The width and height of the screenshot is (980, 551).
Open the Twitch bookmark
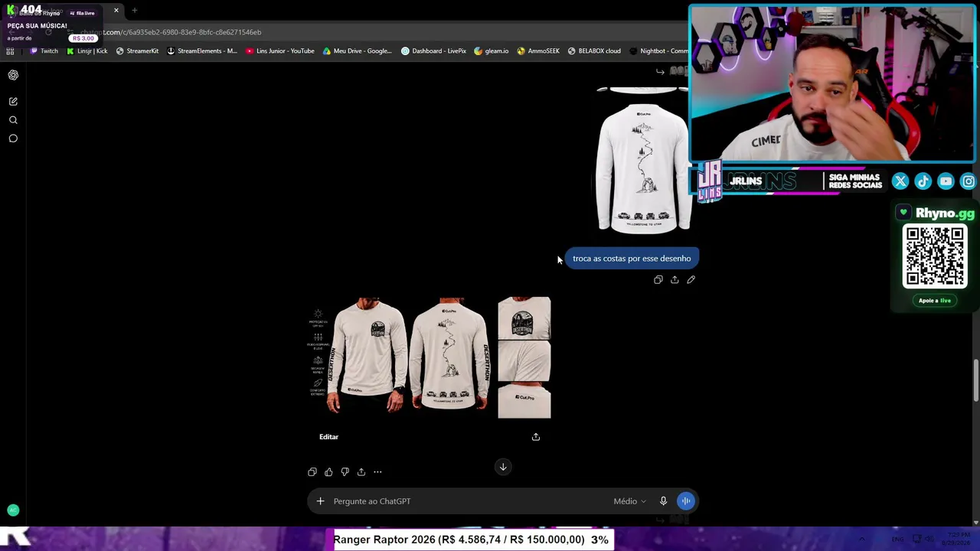click(x=44, y=51)
